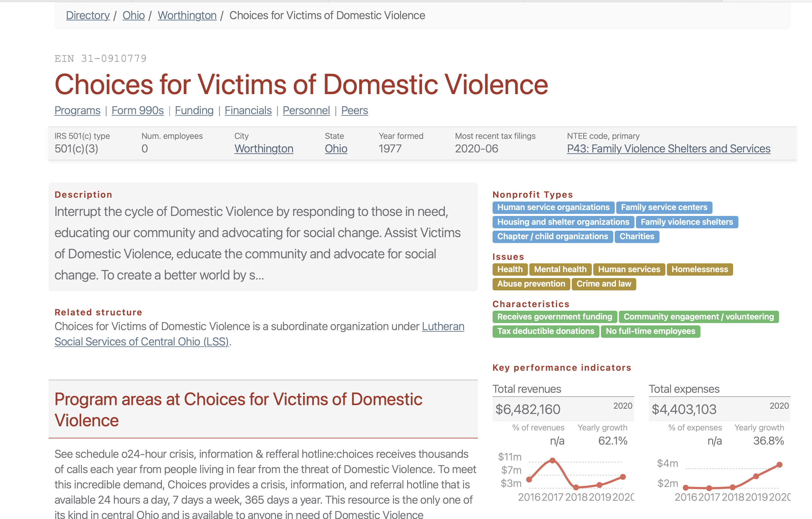This screenshot has width=812, height=519.
Task: Click the No full-time employees tag
Action: pyautogui.click(x=650, y=331)
